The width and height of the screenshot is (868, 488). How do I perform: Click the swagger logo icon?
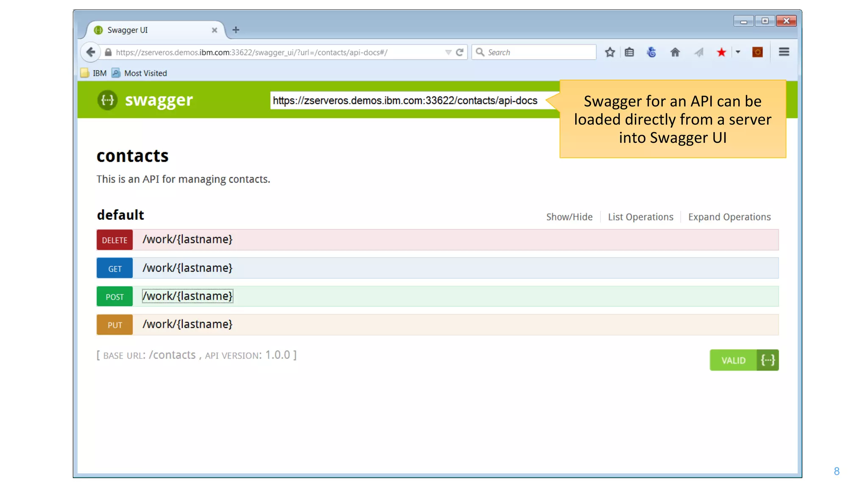coord(108,100)
